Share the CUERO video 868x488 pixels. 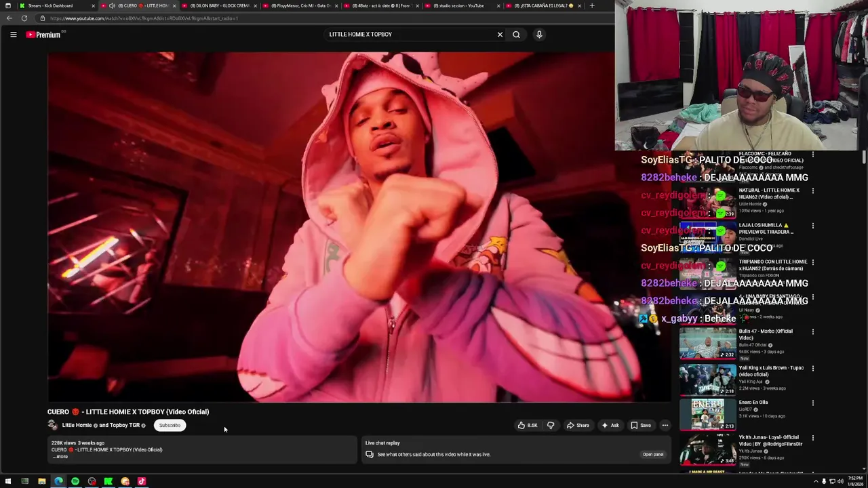[578, 426]
